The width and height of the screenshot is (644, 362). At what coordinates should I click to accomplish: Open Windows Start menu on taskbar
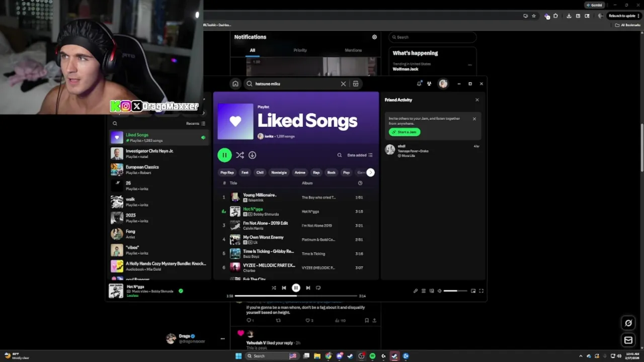tap(238, 356)
